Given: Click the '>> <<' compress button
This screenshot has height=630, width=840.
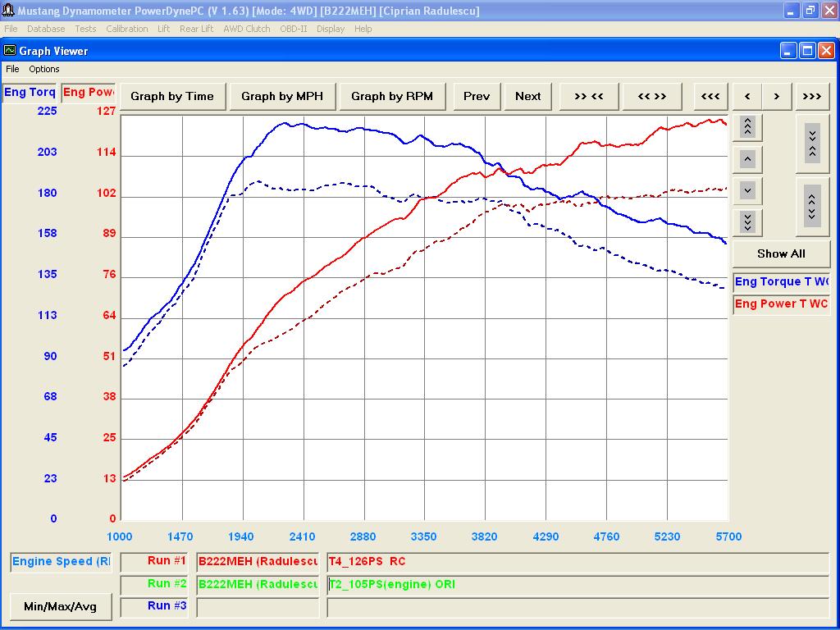Looking at the screenshot, I should (589, 97).
